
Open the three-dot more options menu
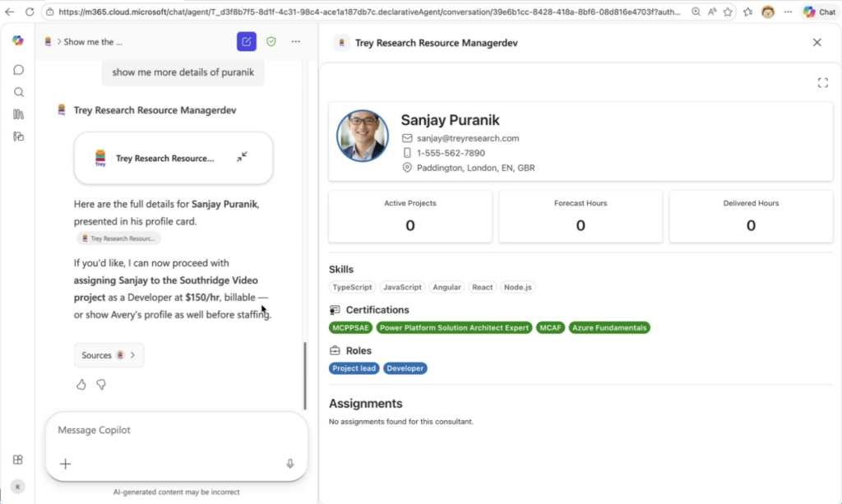click(x=296, y=42)
